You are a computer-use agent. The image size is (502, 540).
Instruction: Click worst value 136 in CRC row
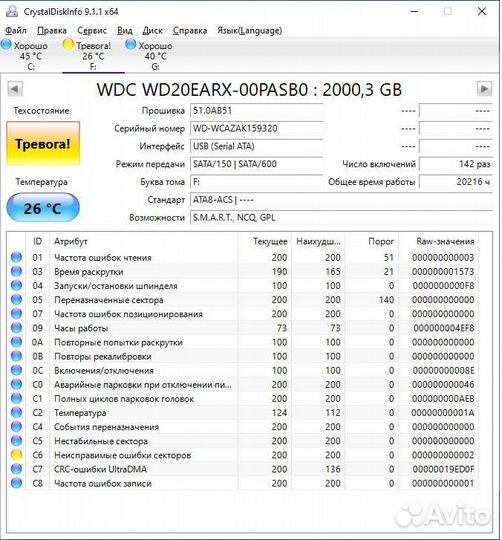point(333,469)
